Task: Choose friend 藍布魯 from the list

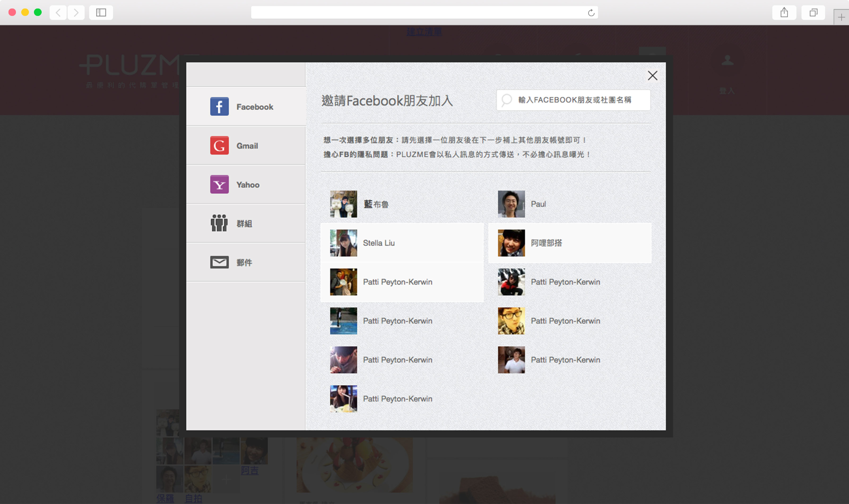Action: point(376,204)
